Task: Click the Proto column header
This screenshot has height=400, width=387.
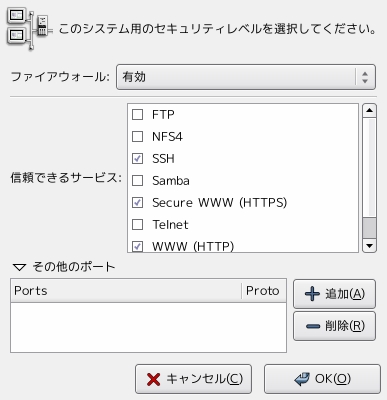Action: pyautogui.click(x=264, y=291)
